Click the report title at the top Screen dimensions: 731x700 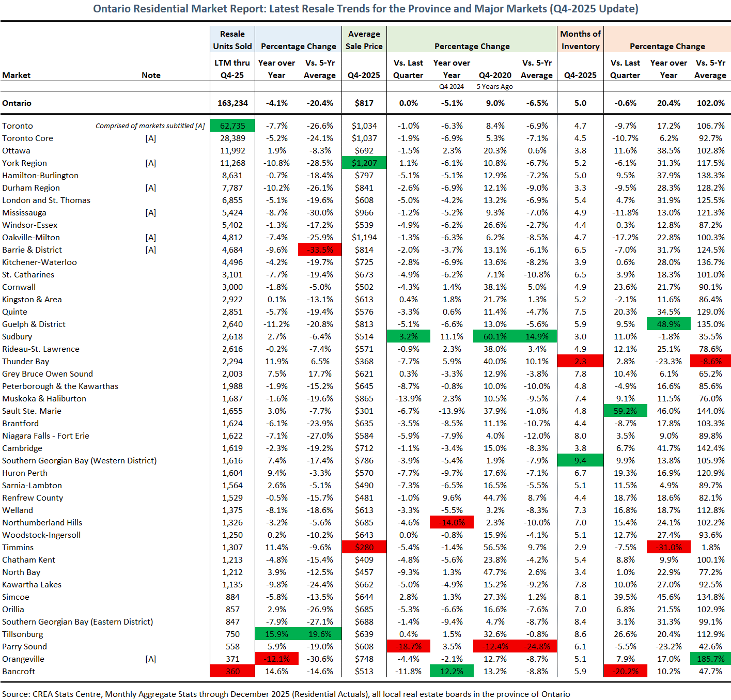365,9
